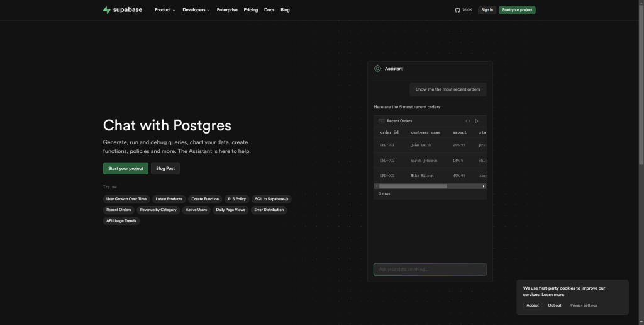
Task: Click the 3 rows footer text
Action: 384,194
